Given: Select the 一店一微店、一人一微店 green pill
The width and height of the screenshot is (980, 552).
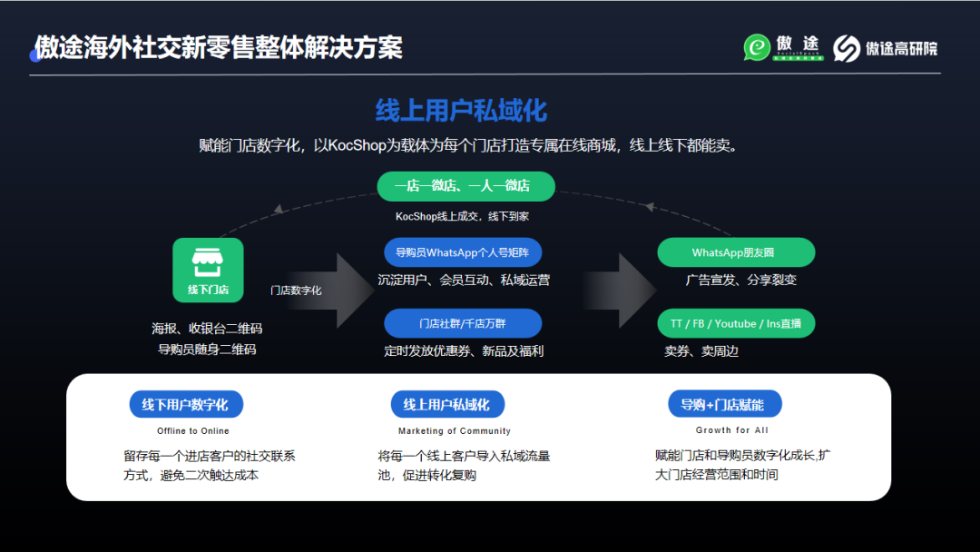Looking at the screenshot, I should pos(465,186).
